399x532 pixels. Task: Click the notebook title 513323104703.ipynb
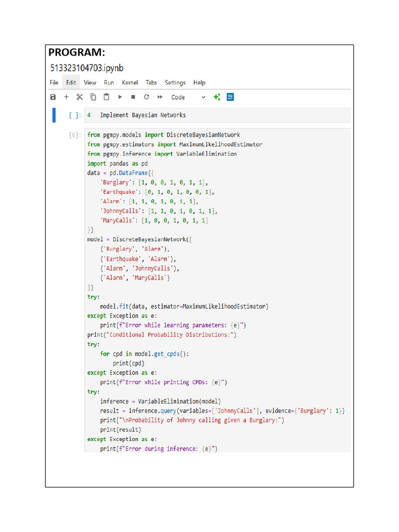click(x=87, y=68)
